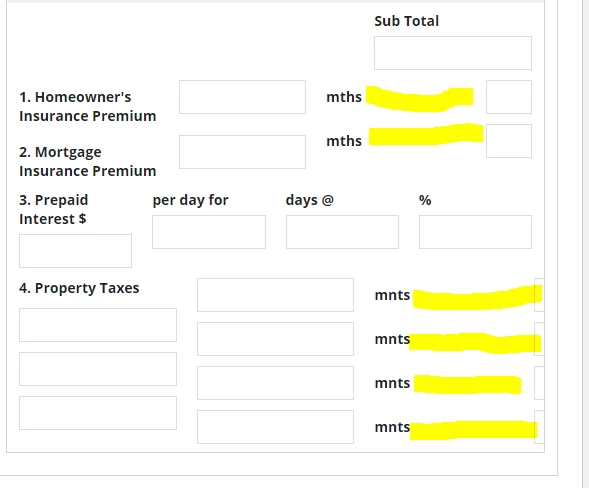Select third Property Taxes amount field
589x488 pixels.
click(x=275, y=383)
